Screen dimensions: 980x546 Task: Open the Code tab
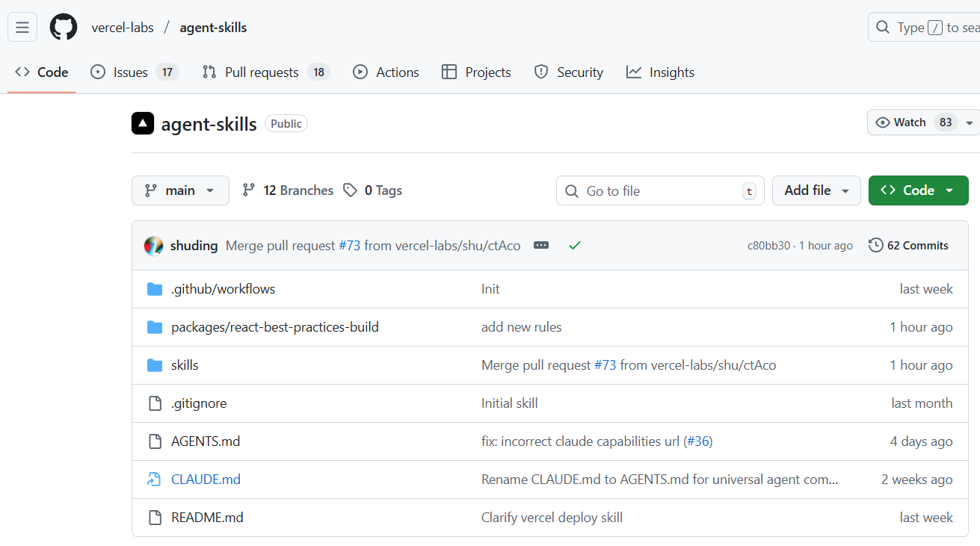(42, 72)
